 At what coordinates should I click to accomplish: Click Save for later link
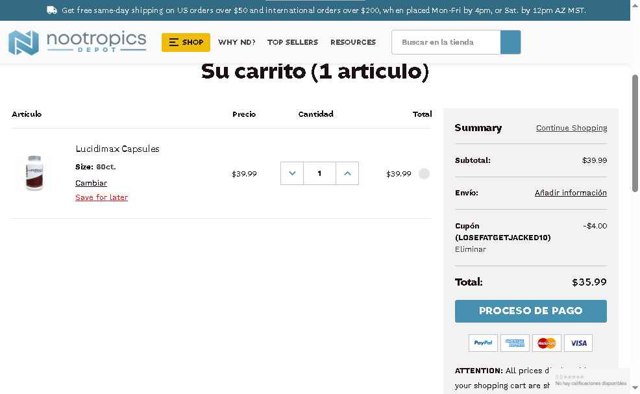(102, 197)
